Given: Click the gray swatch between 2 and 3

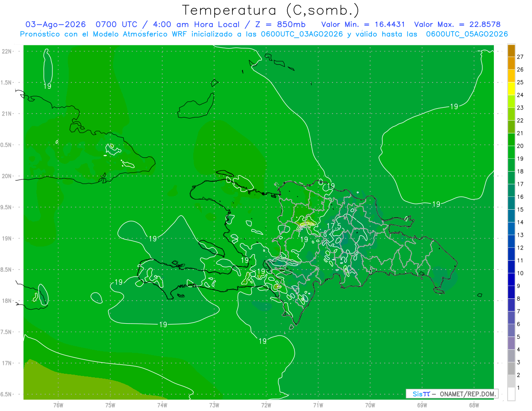Looking at the screenshot, I should (x=511, y=369).
